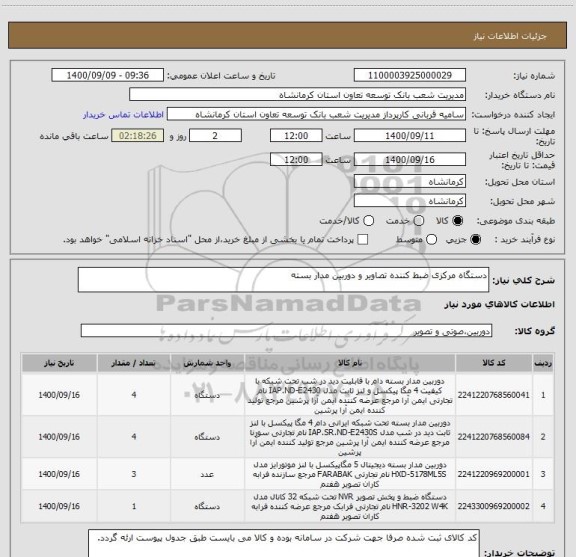Click the remaining time countdown 02:18:26
Screen dimensions: 576x557
coord(138,136)
